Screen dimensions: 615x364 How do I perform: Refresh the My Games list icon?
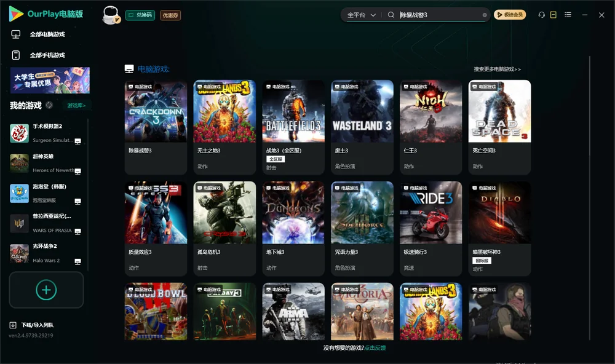pyautogui.click(x=49, y=105)
